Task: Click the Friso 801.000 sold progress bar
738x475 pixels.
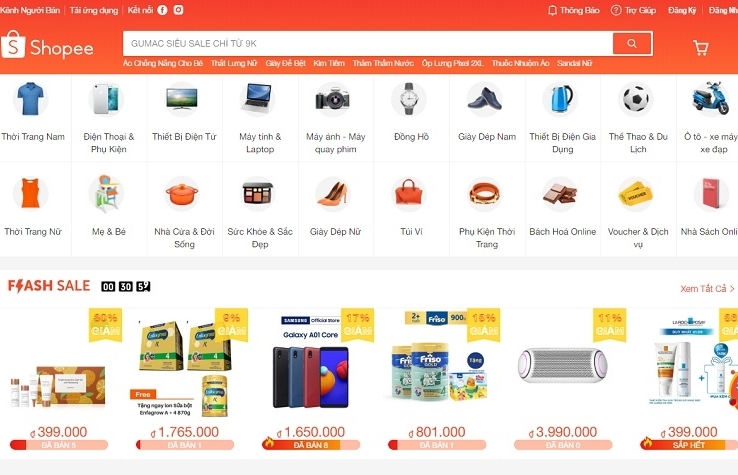Action: (x=437, y=445)
